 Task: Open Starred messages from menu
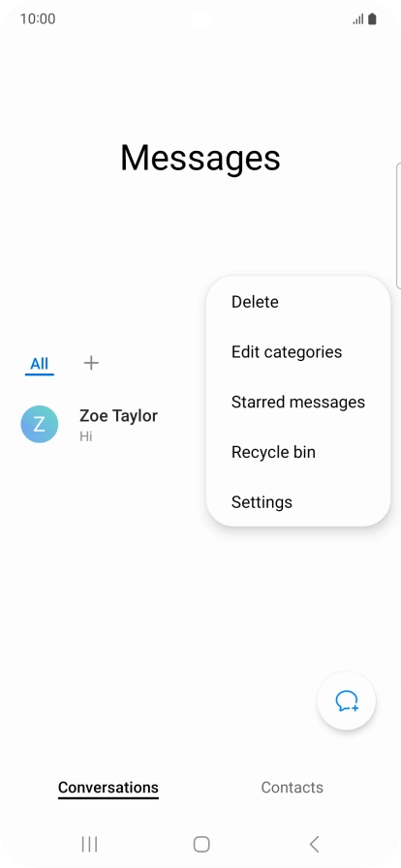tap(298, 402)
